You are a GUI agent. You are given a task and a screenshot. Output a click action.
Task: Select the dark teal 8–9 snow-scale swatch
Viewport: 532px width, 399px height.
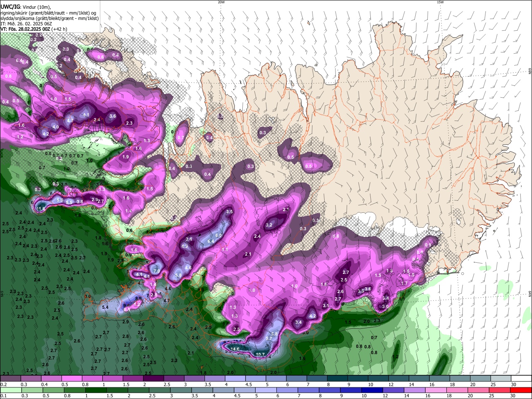(337, 379)
